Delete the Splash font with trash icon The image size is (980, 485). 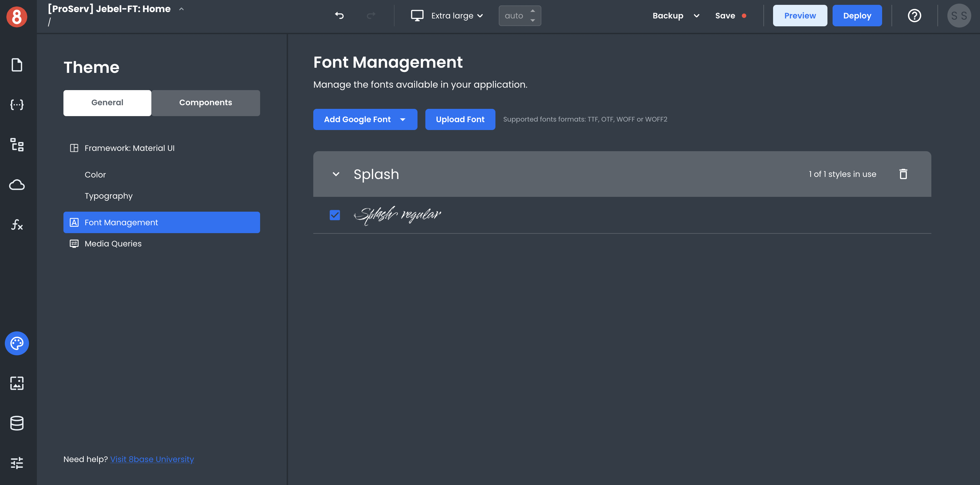[x=903, y=174]
